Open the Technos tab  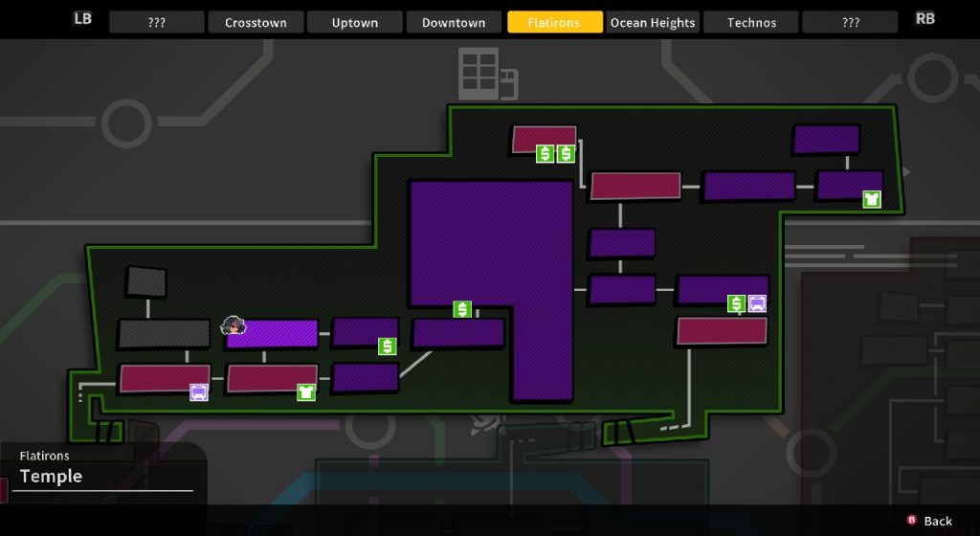[751, 22]
